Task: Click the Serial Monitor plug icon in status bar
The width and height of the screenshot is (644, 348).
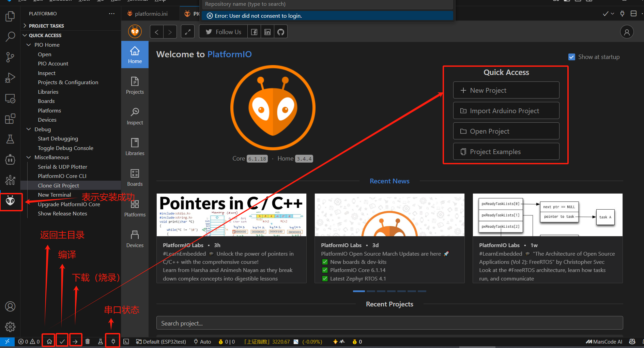Action: [113, 342]
